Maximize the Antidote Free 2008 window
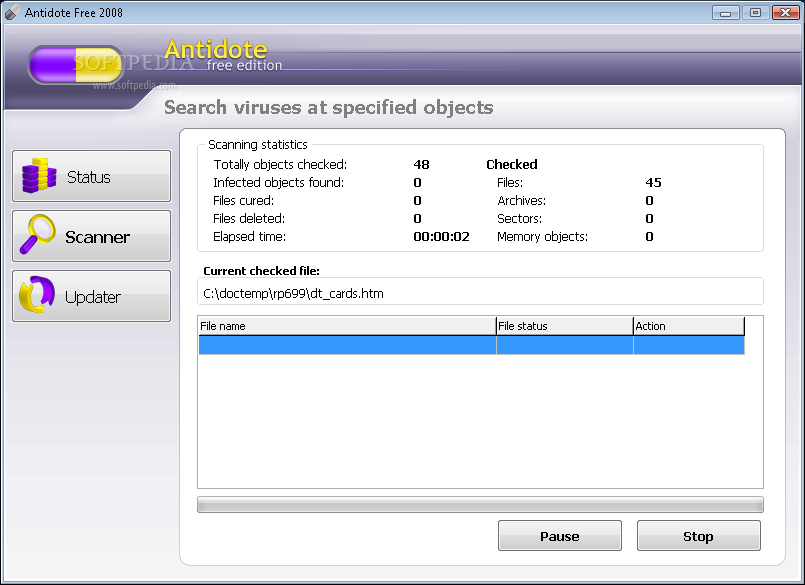 [x=755, y=13]
